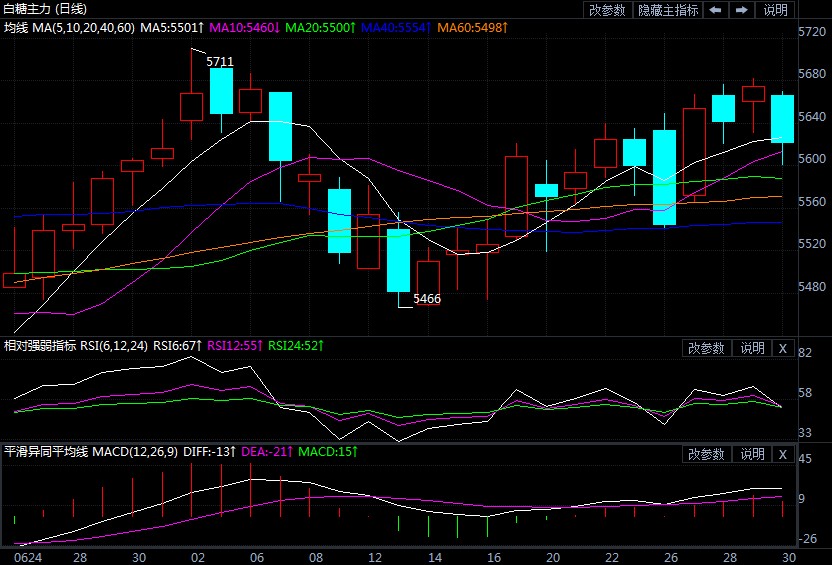Click the magenta MA10:5460 legend label
Image resolution: width=832 pixels, height=565 pixels.
244,27
